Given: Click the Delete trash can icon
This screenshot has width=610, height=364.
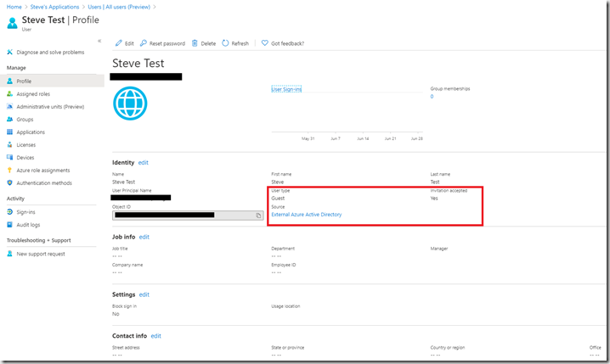Looking at the screenshot, I should click(x=195, y=43).
